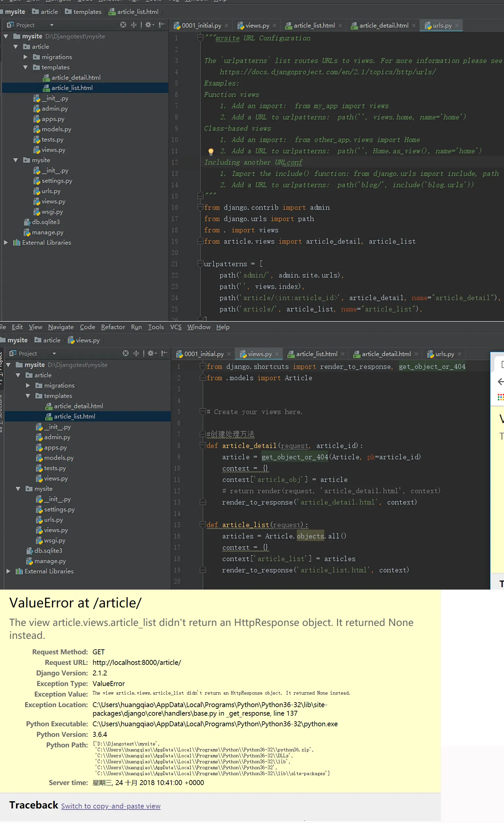Close the urls.py tab in upper editor
The height and width of the screenshot is (823, 504).
[x=457, y=25]
